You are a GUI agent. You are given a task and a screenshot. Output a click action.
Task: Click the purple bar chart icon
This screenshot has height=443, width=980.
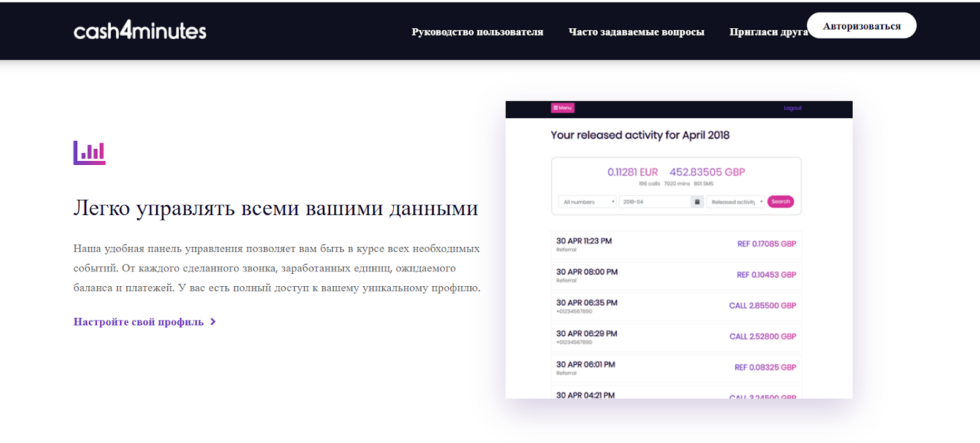point(89,153)
